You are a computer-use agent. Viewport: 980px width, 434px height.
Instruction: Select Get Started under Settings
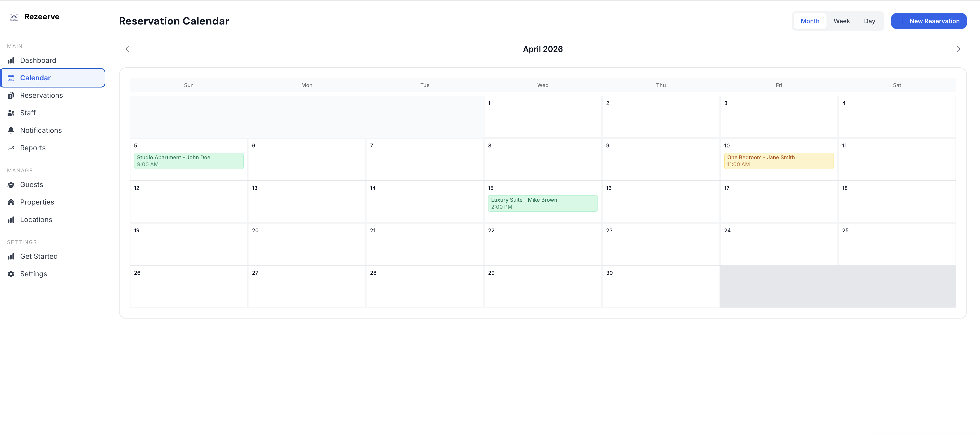point(39,256)
